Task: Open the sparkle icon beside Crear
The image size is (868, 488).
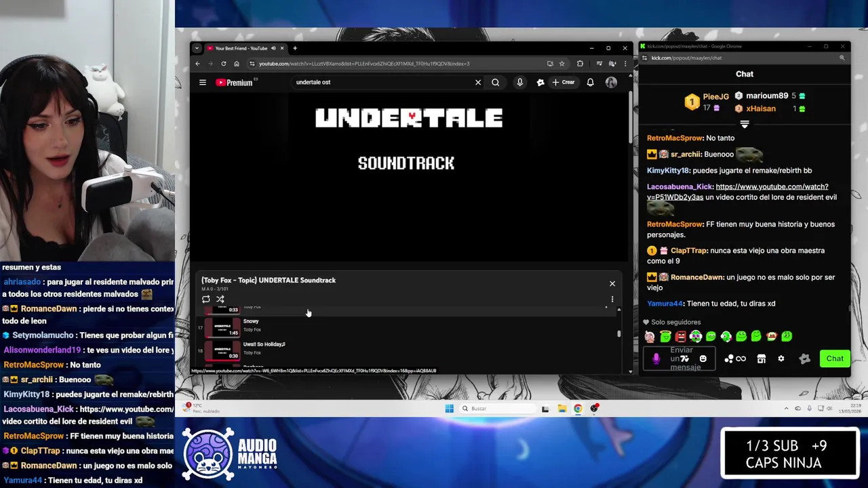Action: (540, 83)
